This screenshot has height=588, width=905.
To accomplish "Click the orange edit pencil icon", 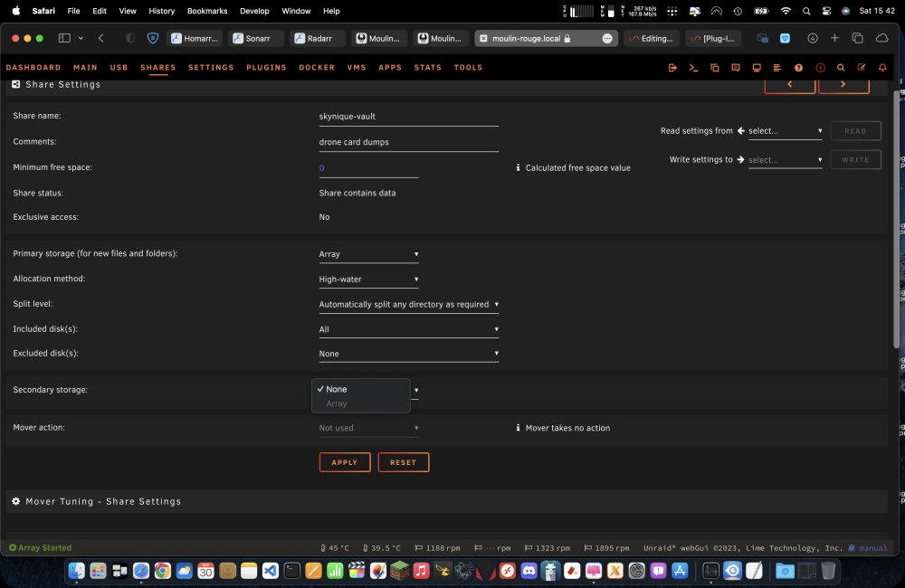I will coord(862,68).
